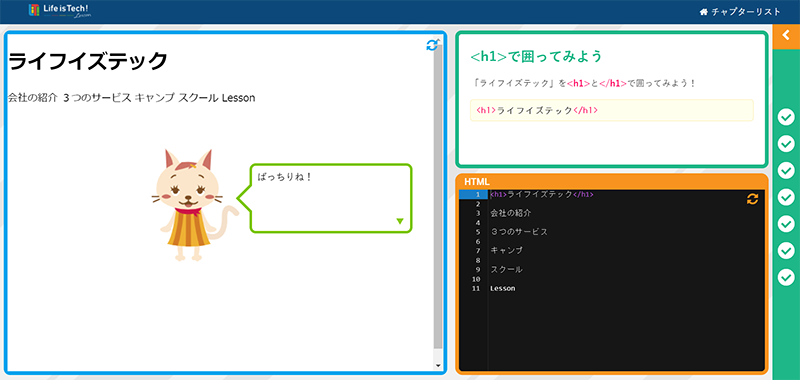Click line 1 with the h1 code
This screenshot has width=800, height=380.
pos(627,194)
